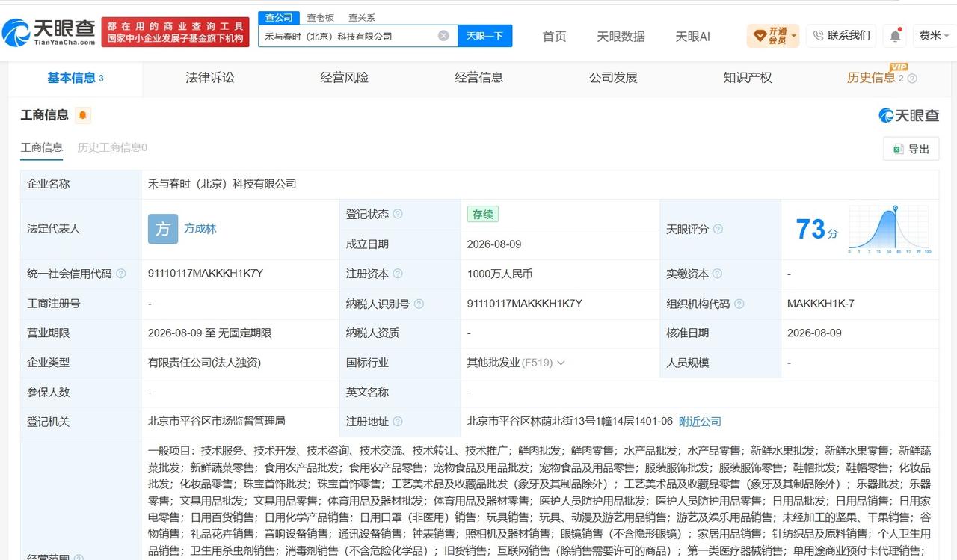Screen dimensions: 957x560
Task: Click credit code 91110117MAKKKH1K7Y under 统一社会信用代码
Action: coord(206,274)
